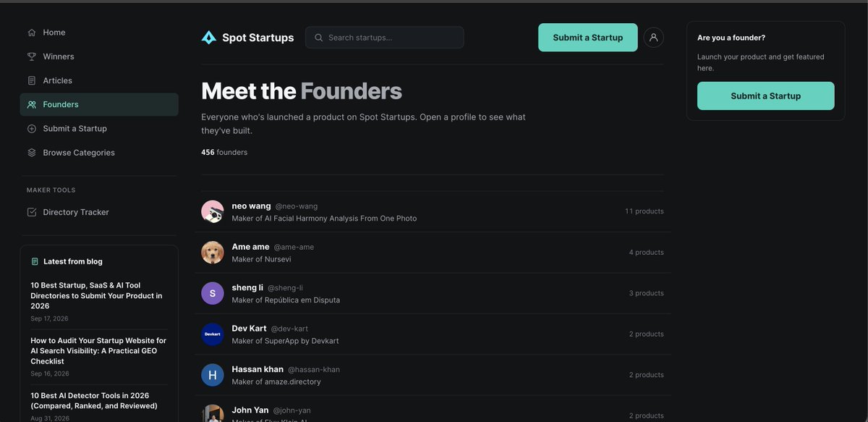Screen dimensions: 868x422
Task: Click the Latest from blog document icon
Action: coord(35,261)
